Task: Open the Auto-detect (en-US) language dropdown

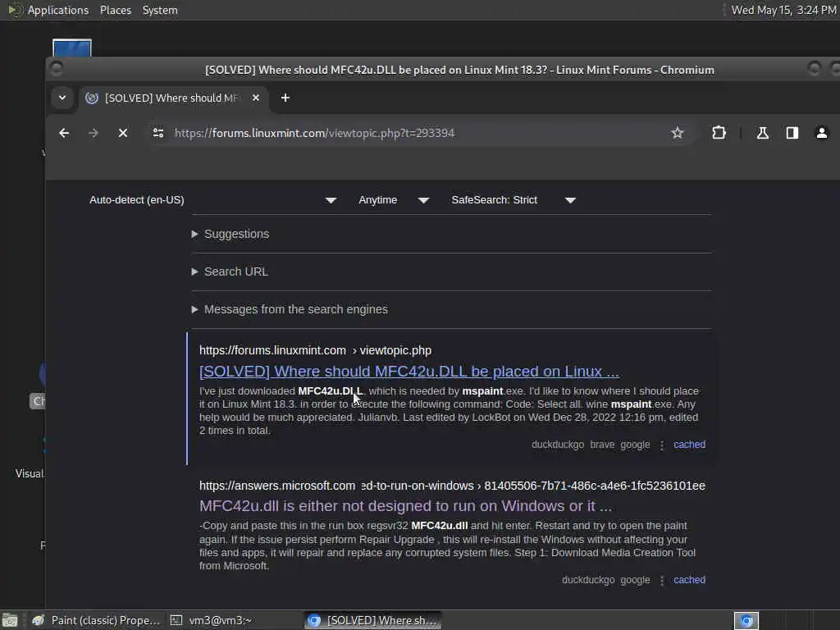Action: pos(212,200)
